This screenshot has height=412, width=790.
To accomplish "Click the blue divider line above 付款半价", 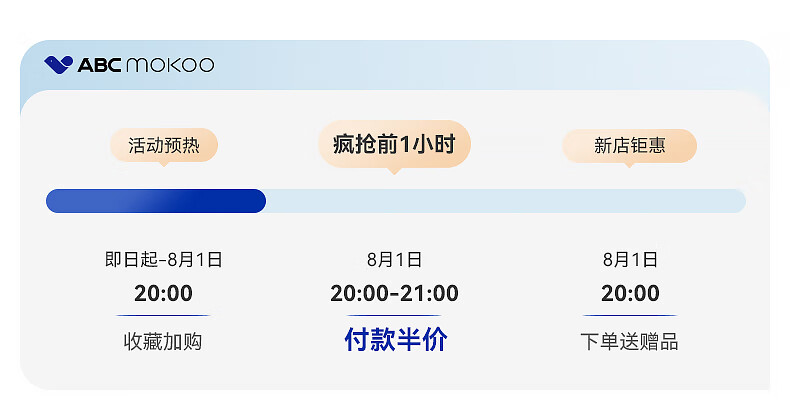I will coord(394,315).
